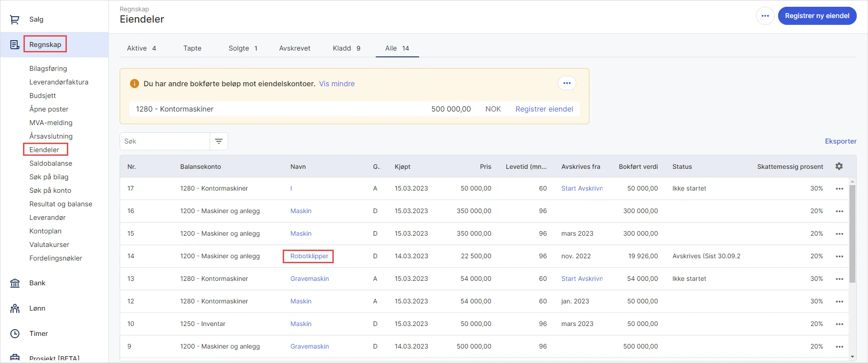The height and width of the screenshot is (363, 868).
Task: Open the Bank building icon
Action: click(15, 283)
